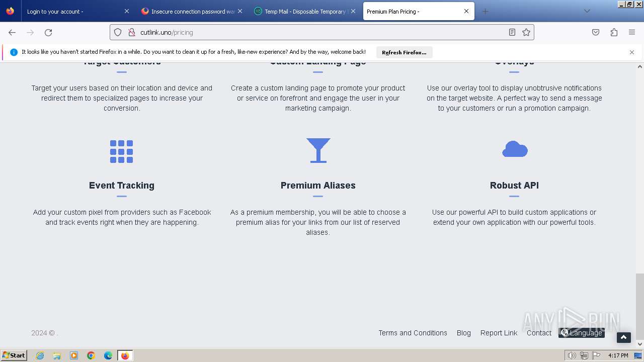Click the insecure padlock icon
This screenshot has width=644, height=362.
(x=132, y=32)
